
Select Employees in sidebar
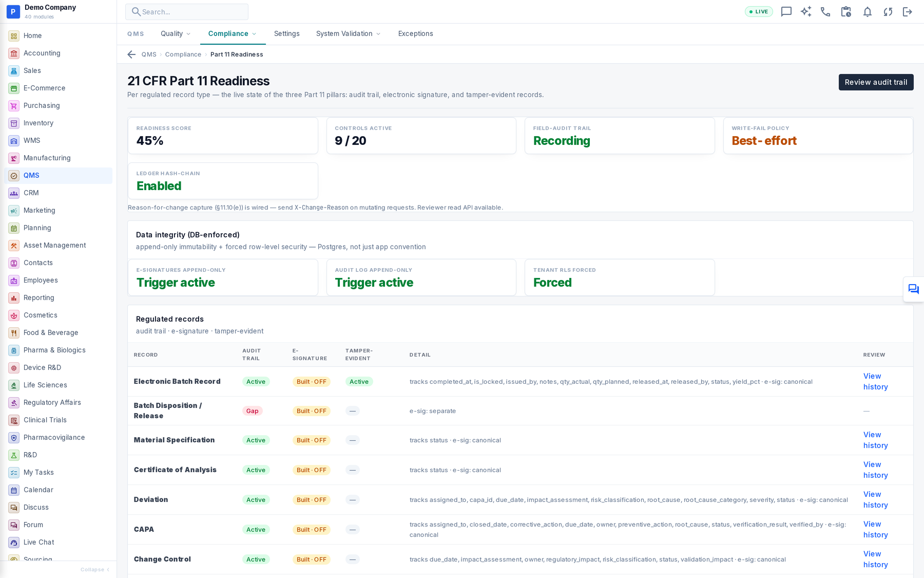coord(59,281)
